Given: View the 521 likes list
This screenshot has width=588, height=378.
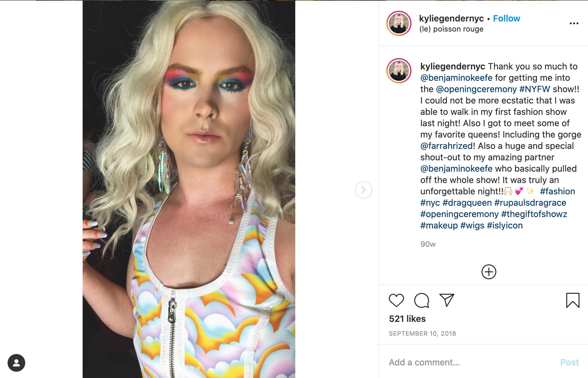Looking at the screenshot, I should 407,319.
